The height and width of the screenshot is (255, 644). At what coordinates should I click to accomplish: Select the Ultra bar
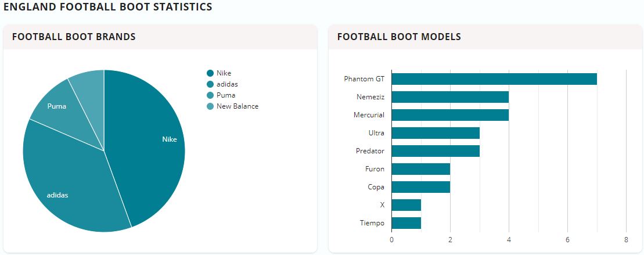(436, 133)
